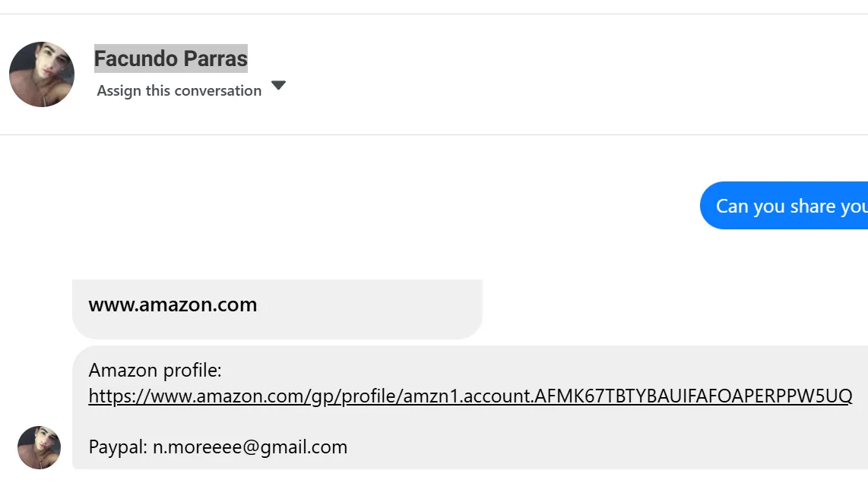Screen dimensions: 868x486
Task: Expand the Assign this conversation dropdown arrow
Action: (278, 85)
